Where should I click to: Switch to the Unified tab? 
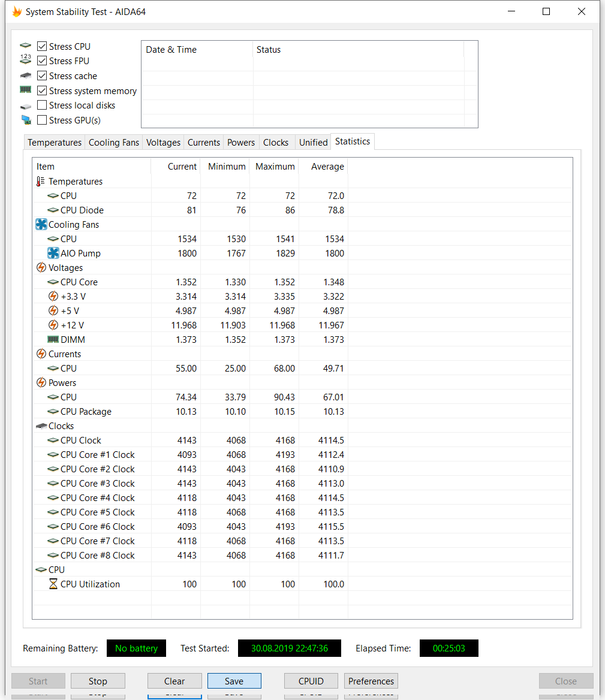tap(313, 143)
